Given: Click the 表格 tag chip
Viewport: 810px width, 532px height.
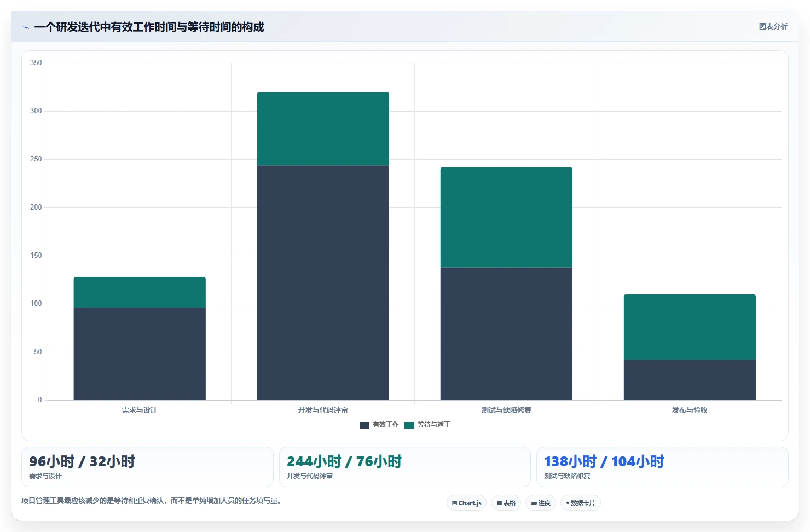Looking at the screenshot, I should click(506, 503).
